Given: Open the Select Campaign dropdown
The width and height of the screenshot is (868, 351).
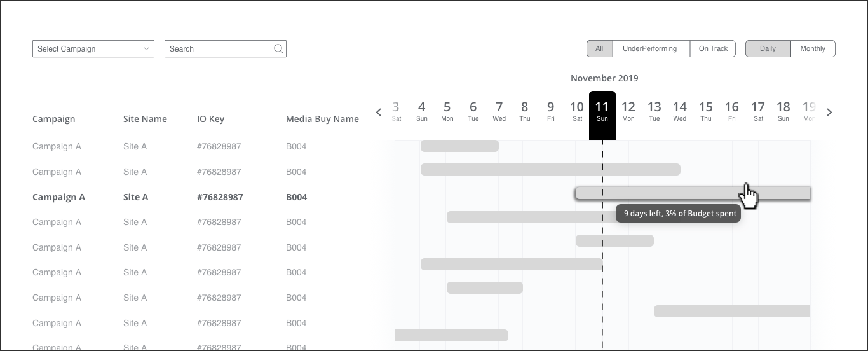Looking at the screenshot, I should [93, 49].
